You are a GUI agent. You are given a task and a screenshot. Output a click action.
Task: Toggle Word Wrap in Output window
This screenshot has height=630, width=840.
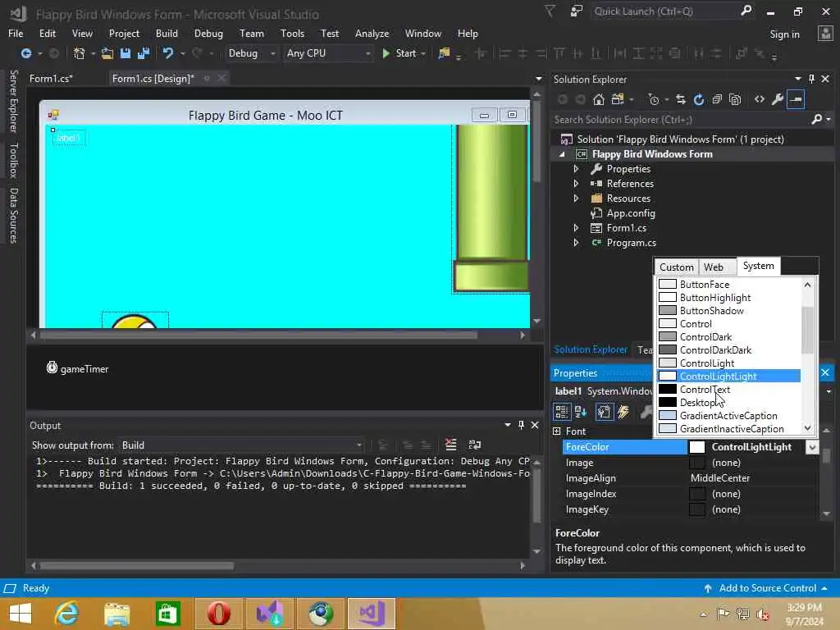(x=475, y=445)
